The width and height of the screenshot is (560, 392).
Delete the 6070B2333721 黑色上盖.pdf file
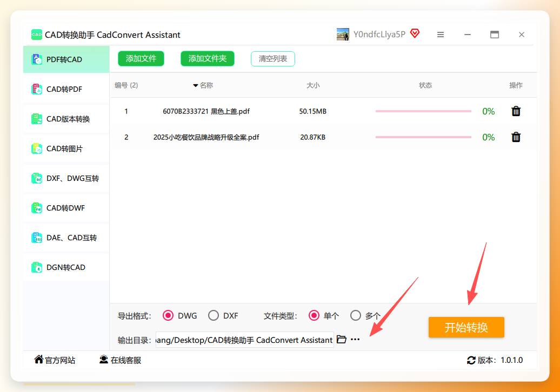click(516, 111)
